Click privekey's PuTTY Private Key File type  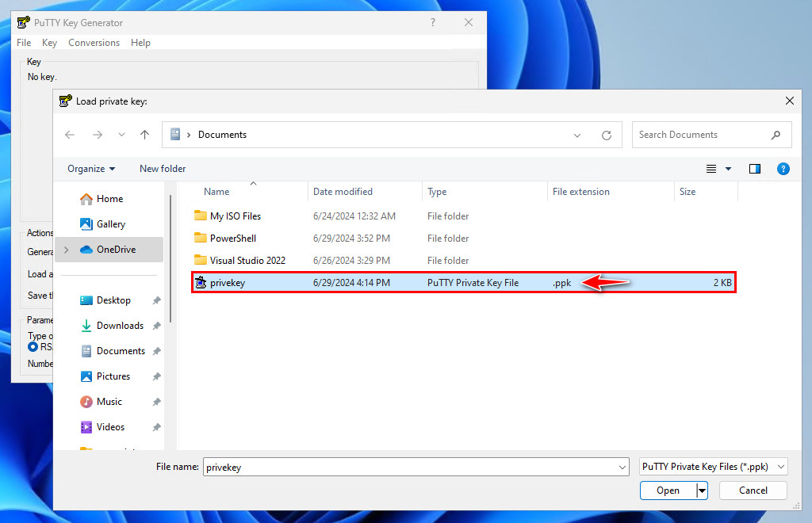[x=473, y=283]
